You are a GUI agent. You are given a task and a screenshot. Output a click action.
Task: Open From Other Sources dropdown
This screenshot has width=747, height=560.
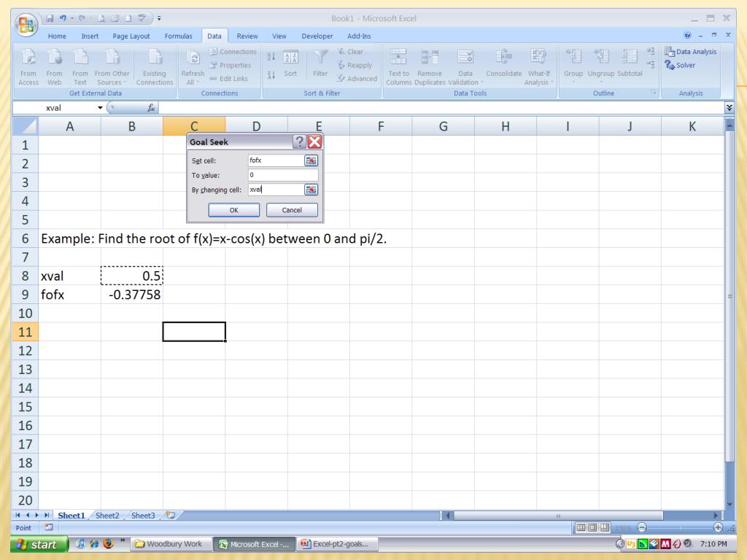112,67
